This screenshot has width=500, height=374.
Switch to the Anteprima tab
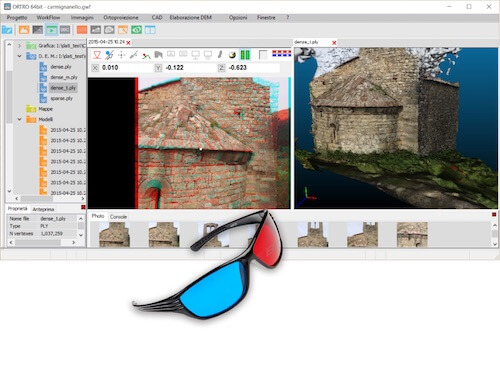(43, 209)
